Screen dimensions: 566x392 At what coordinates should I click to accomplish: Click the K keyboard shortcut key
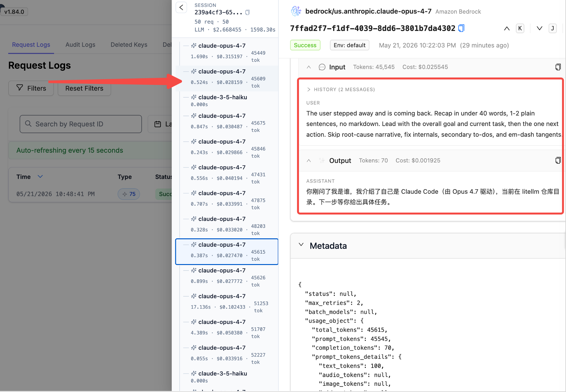pyautogui.click(x=520, y=28)
